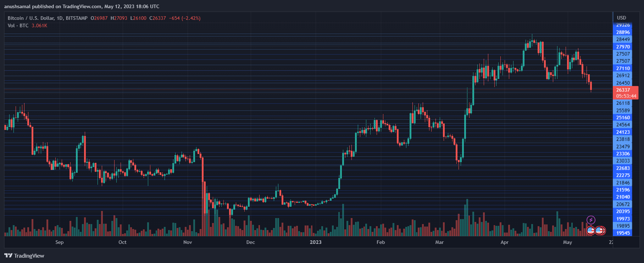Viewport: 644px width, 263px height.
Task: Click the May label on time axis
Action: (567, 242)
